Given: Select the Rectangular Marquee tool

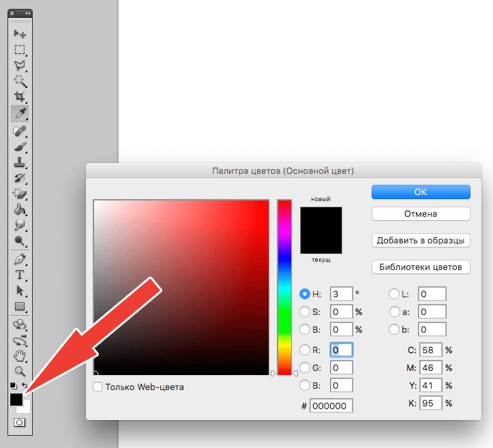Looking at the screenshot, I should click(x=20, y=50).
